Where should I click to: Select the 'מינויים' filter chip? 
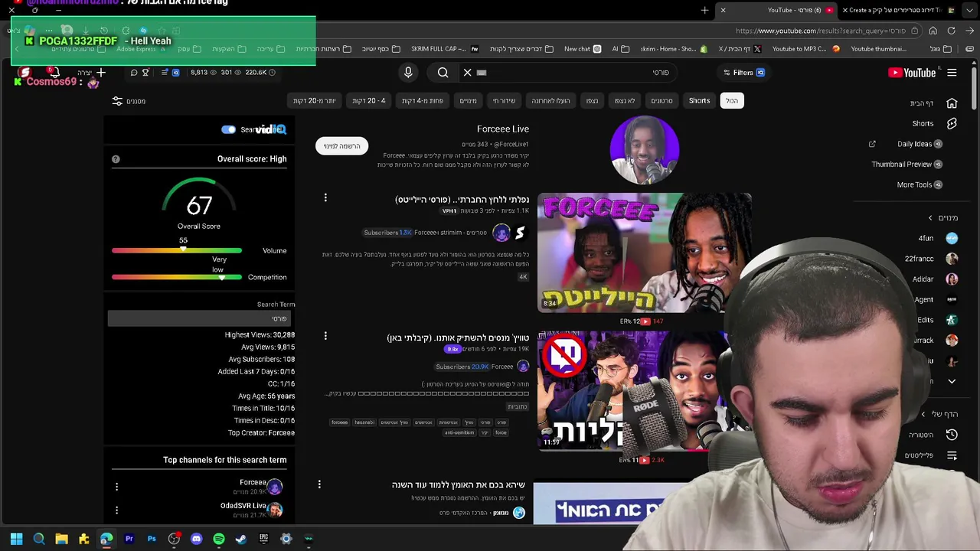point(468,100)
